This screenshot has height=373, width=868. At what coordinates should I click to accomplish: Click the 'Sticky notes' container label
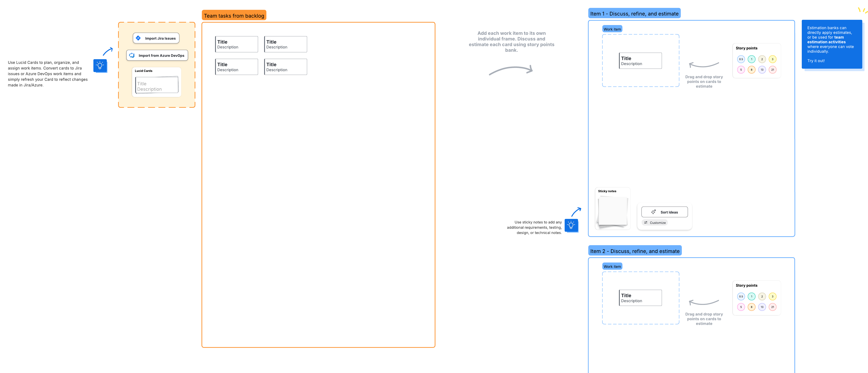click(x=607, y=191)
